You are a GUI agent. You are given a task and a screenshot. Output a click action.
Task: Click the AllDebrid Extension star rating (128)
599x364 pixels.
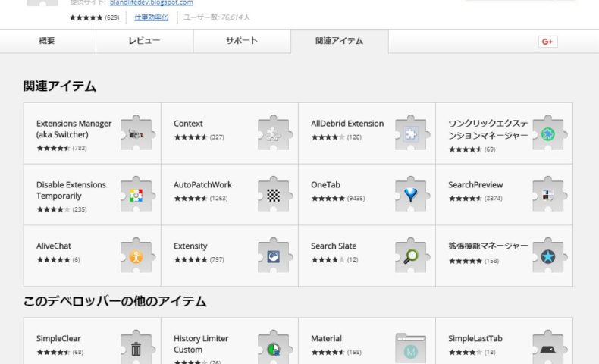[x=336, y=137]
